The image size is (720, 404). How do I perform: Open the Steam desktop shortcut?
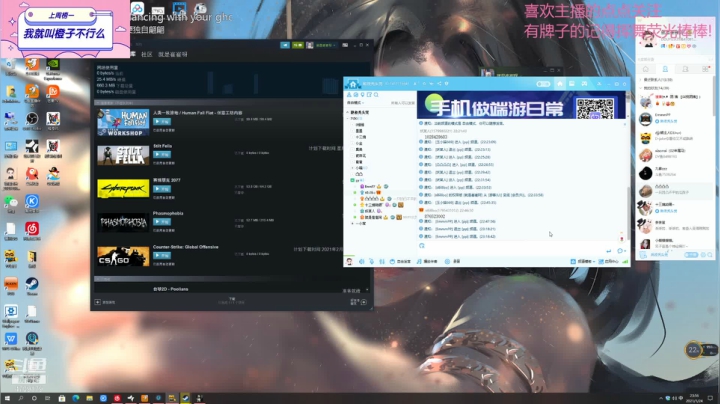click(32, 285)
